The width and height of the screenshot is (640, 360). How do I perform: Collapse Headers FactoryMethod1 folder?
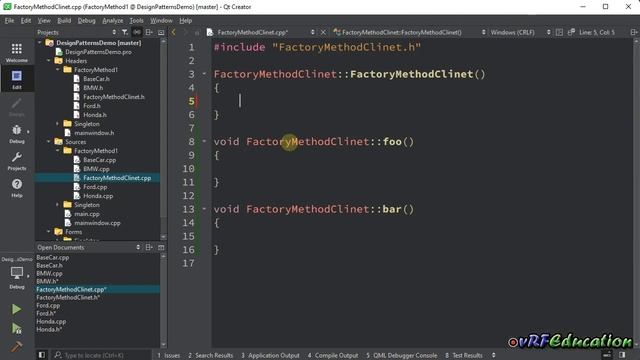58,69
